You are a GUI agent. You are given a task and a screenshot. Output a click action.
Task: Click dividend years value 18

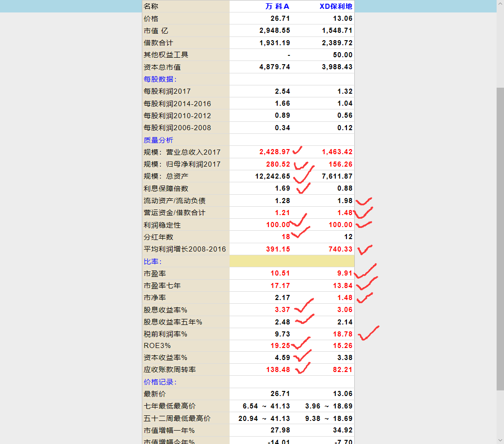point(286,237)
